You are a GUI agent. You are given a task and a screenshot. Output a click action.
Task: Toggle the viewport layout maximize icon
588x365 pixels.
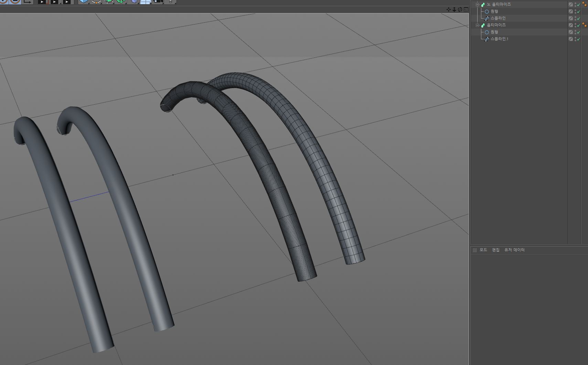click(x=466, y=10)
